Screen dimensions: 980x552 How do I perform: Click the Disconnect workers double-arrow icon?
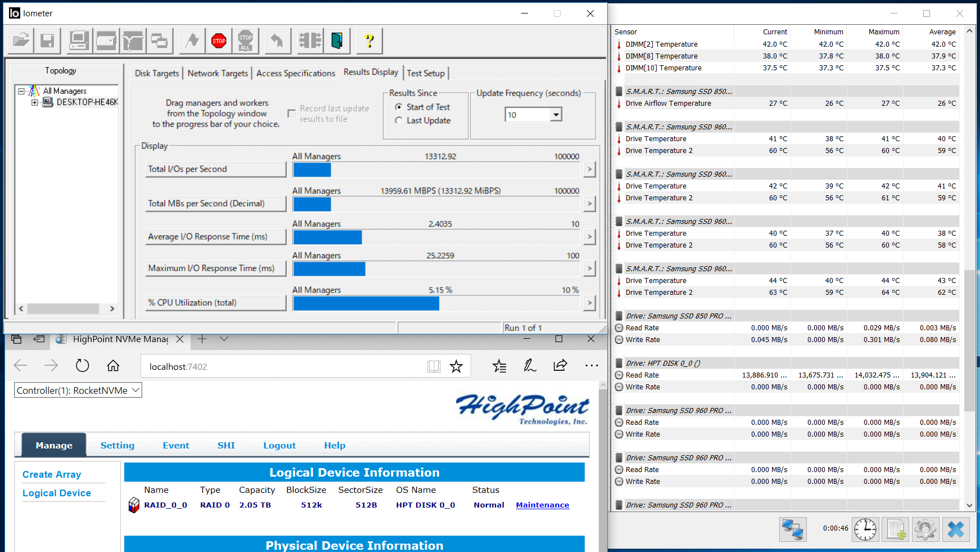click(310, 41)
